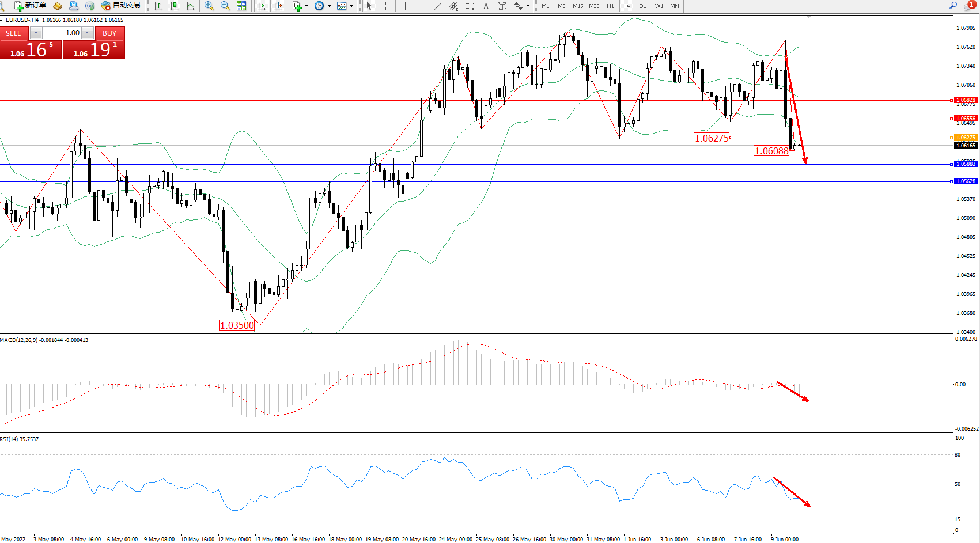Expand the indicators list dropdown arrow

point(307,6)
